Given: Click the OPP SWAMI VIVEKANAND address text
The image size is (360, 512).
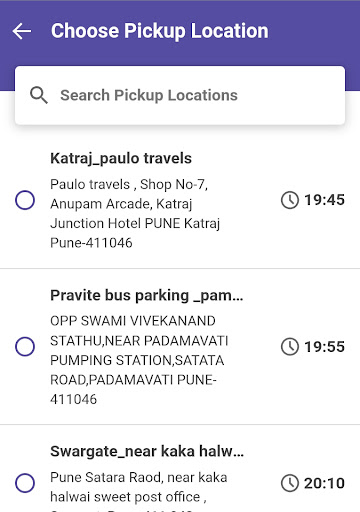Looking at the screenshot, I should 133,321.
